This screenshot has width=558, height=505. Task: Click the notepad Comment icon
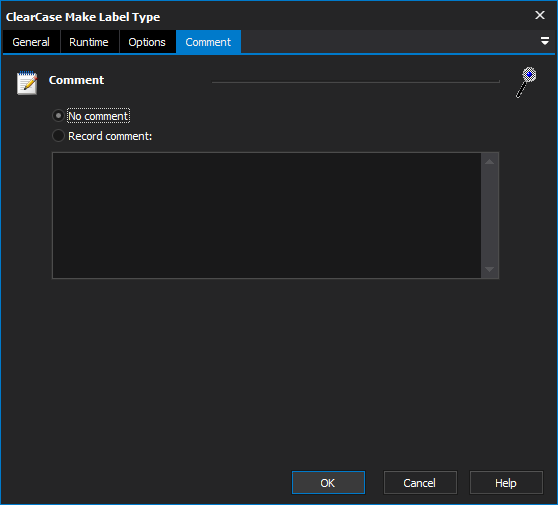point(27,83)
